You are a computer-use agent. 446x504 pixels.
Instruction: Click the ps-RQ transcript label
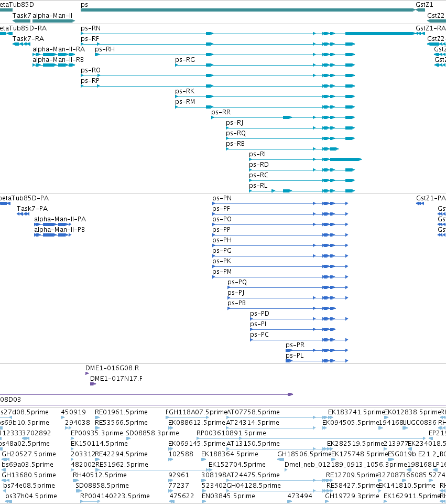click(236, 133)
